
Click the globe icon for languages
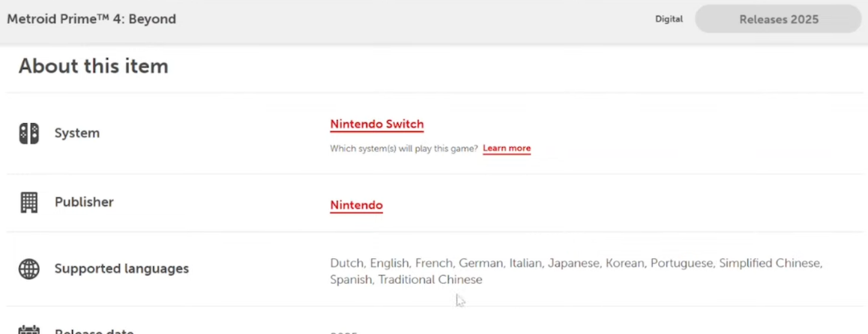coord(28,269)
